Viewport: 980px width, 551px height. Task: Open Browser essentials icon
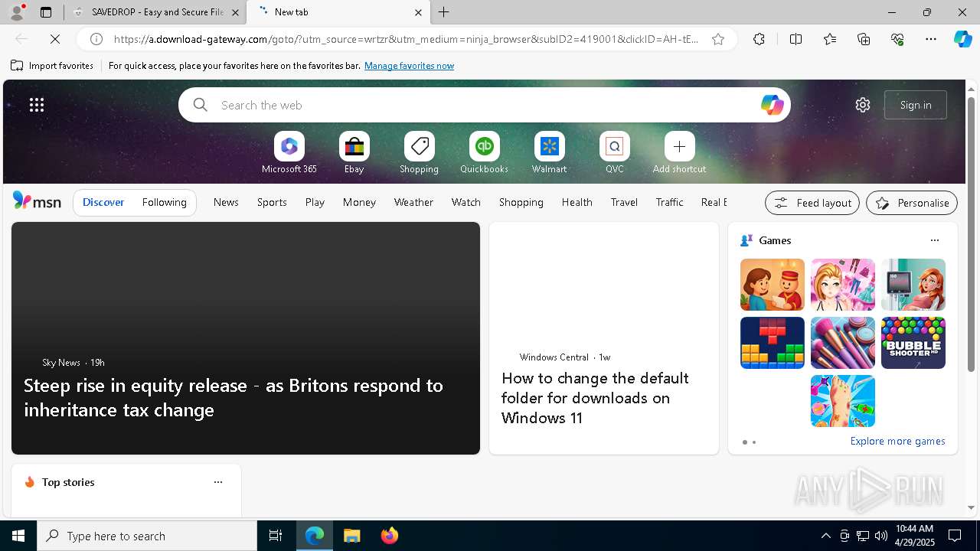click(x=897, y=39)
